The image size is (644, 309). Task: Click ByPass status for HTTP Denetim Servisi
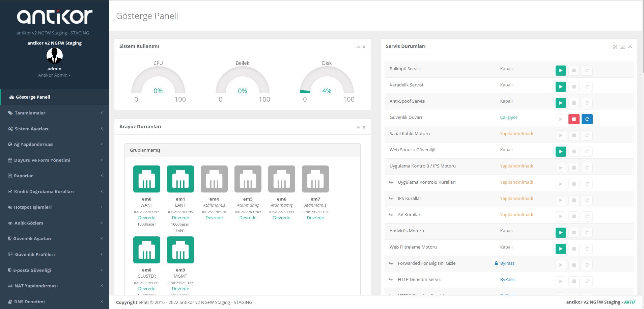(x=507, y=280)
